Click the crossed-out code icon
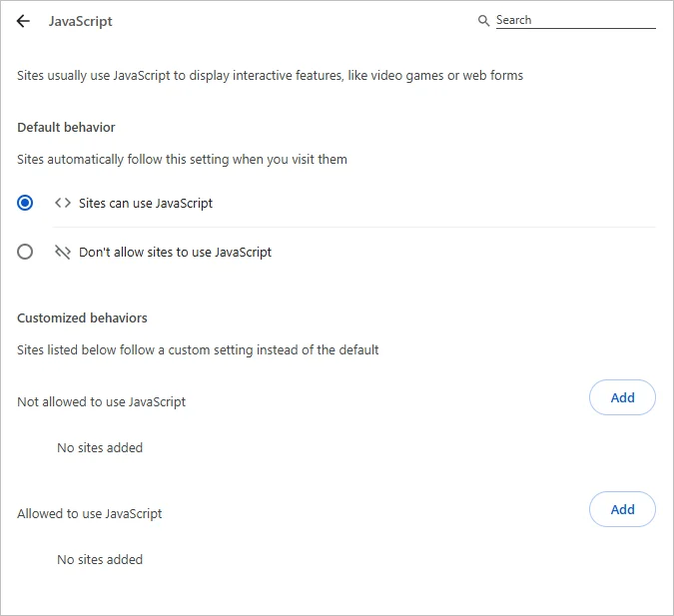 pos(63,252)
